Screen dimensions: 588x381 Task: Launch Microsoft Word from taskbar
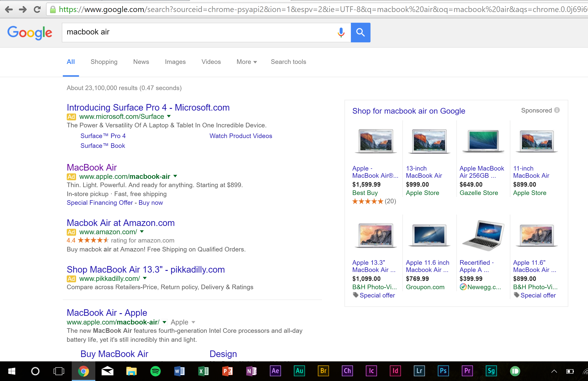(x=179, y=371)
